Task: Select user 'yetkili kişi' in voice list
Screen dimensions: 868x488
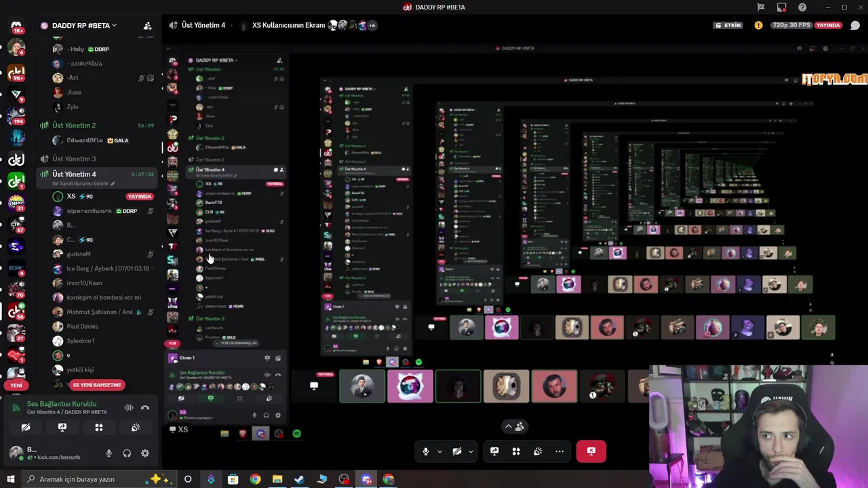Action: click(x=102, y=369)
